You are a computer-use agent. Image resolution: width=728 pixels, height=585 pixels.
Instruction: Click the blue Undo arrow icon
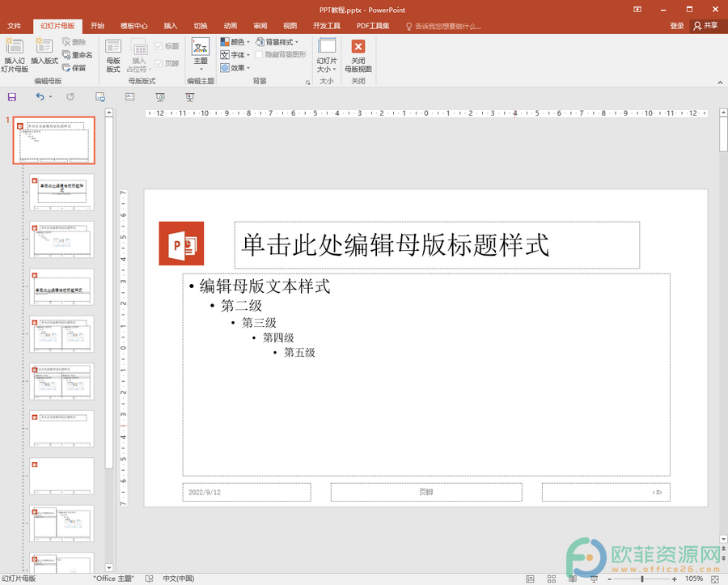point(40,96)
